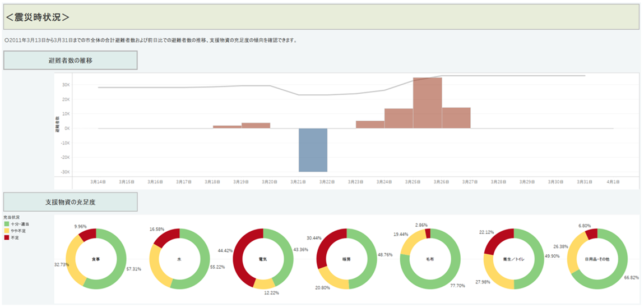Click the 日用品・その他 donut chart label
The width and height of the screenshot is (644, 307).
(596, 259)
